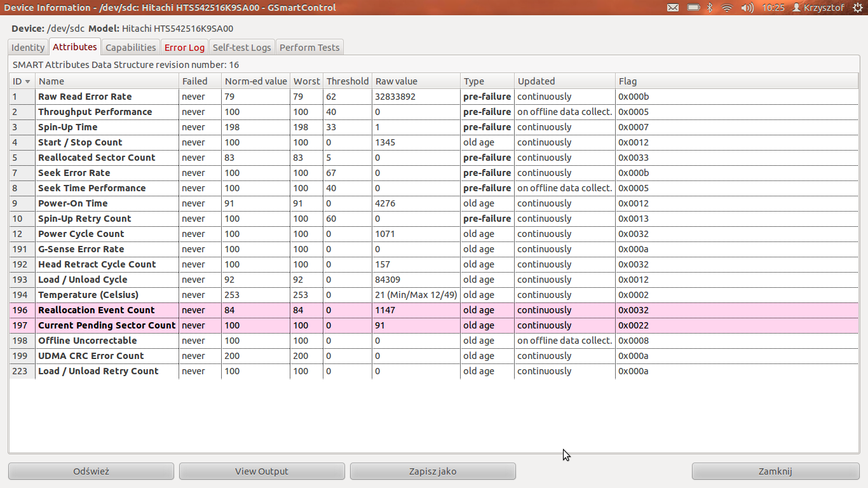
Task: Click the Odśwież refresh button
Action: [92, 471]
